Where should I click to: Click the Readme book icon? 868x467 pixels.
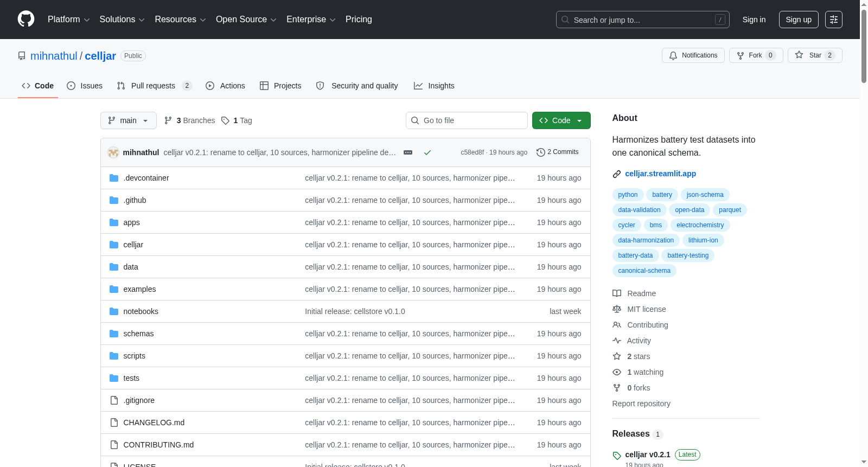(x=617, y=293)
